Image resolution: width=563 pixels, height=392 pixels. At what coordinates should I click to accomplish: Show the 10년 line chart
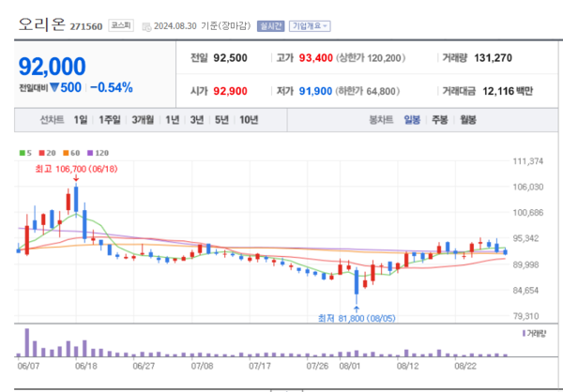[x=249, y=120]
